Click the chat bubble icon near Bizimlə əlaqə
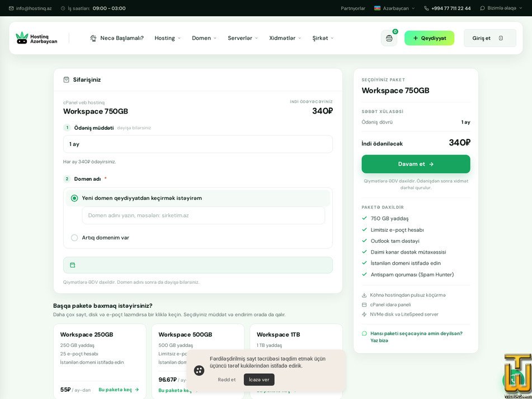 pos(482,8)
